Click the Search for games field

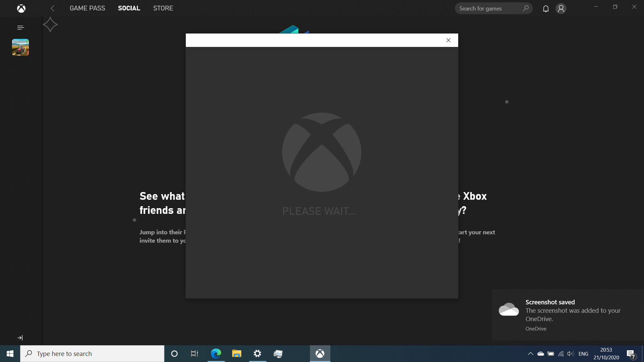click(493, 8)
